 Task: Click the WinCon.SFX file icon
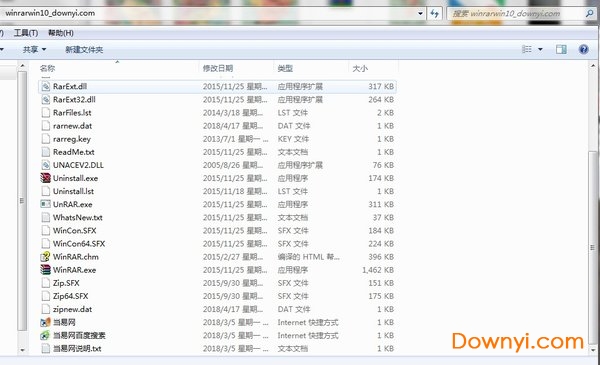tap(46, 230)
